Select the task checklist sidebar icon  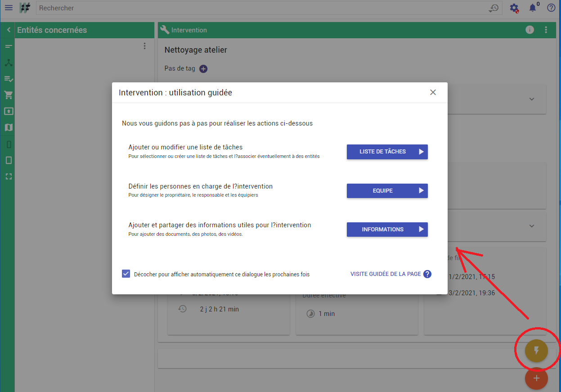click(x=9, y=79)
